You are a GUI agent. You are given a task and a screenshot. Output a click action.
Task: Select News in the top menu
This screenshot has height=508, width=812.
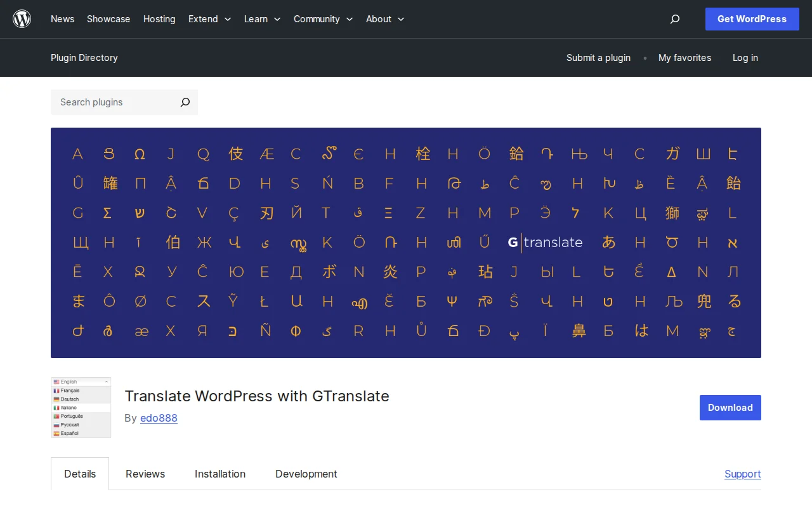click(x=62, y=19)
